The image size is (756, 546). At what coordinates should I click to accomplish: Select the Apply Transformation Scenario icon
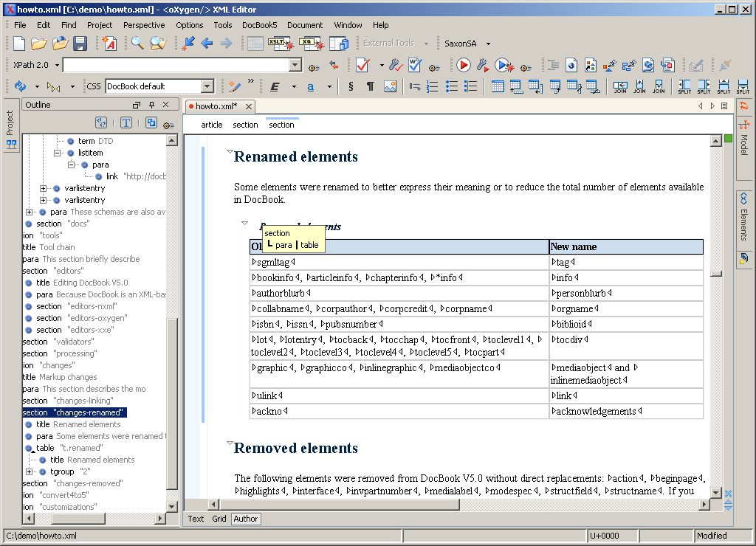coord(464,64)
